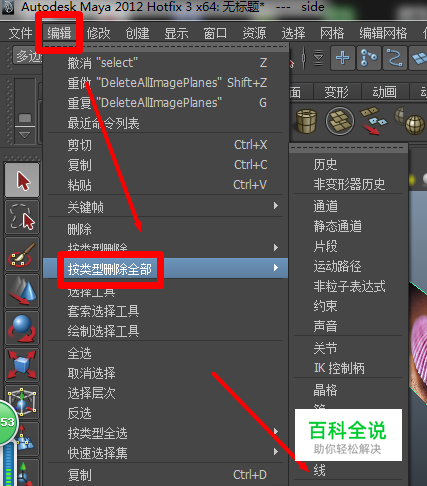Click 复制 Ctrl+C menu entry

(x=165, y=165)
